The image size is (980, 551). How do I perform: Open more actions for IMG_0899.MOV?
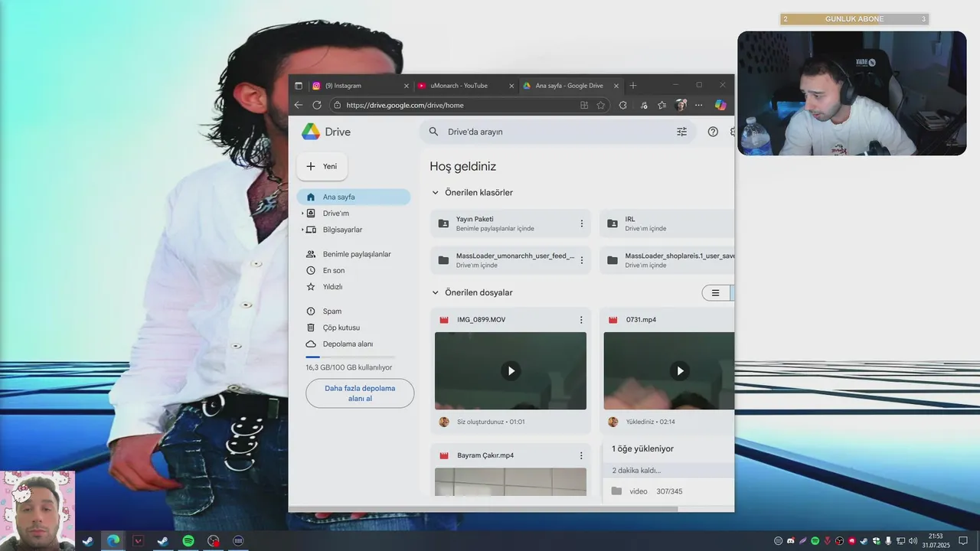pos(581,320)
